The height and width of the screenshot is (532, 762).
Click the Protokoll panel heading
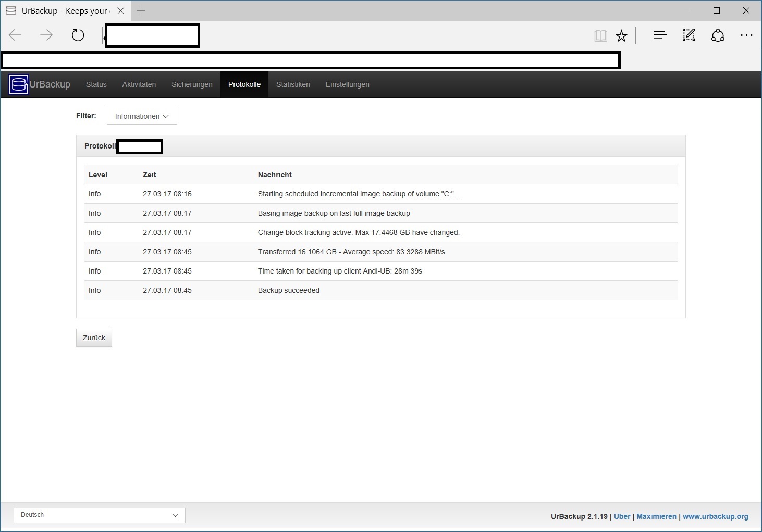(100, 146)
